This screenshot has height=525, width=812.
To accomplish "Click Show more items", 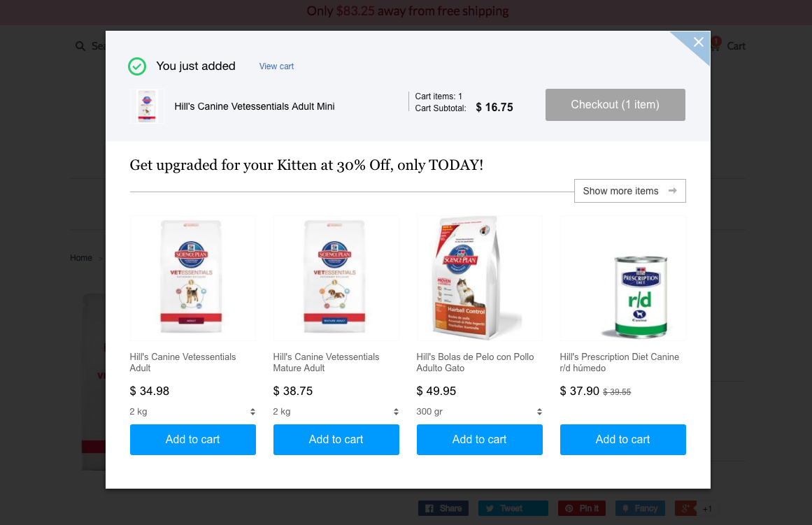I will [x=629, y=190].
